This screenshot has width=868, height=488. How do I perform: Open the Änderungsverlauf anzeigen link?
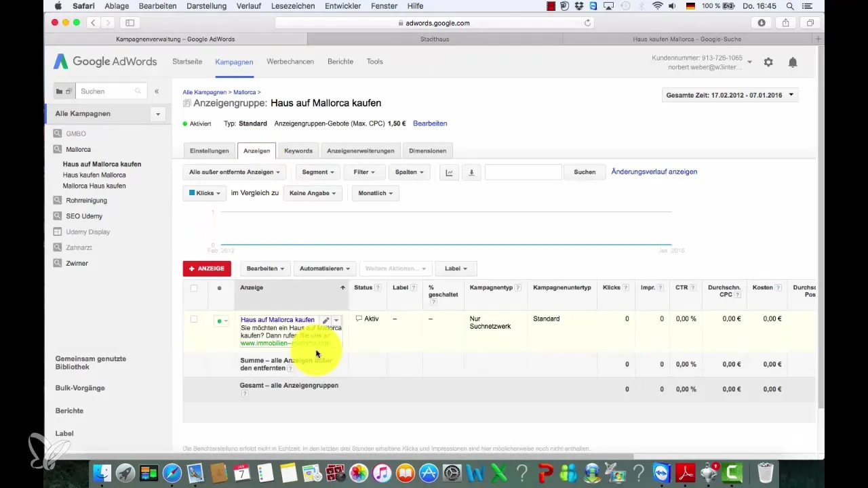pyautogui.click(x=654, y=171)
